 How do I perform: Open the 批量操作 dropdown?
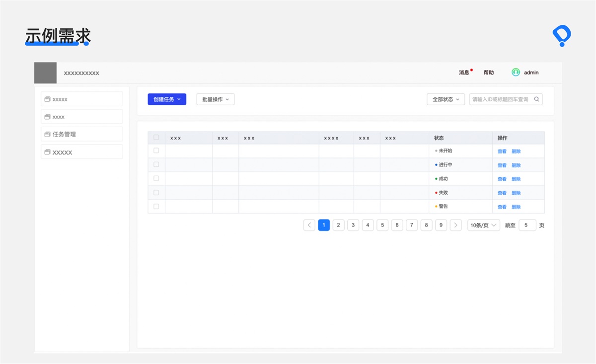pos(216,99)
